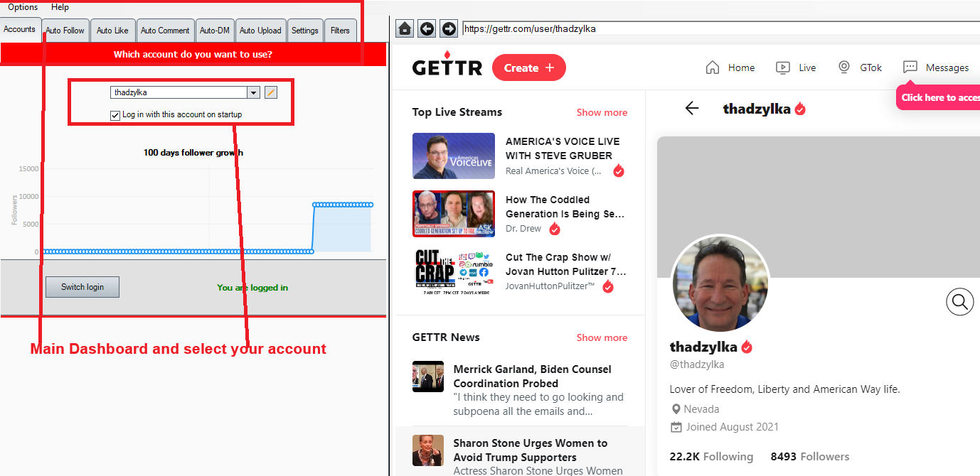
Task: Click the 'Joined August 2021' text
Action: [732, 427]
